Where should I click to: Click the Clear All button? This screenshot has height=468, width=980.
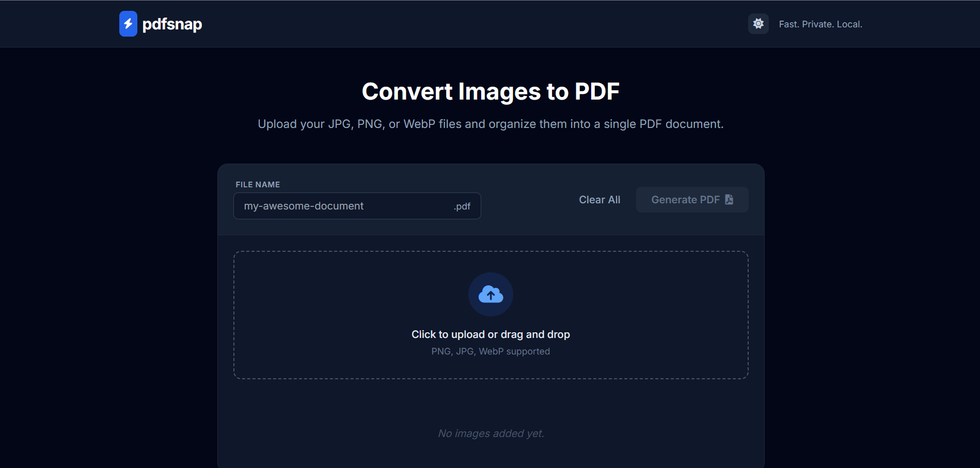599,200
